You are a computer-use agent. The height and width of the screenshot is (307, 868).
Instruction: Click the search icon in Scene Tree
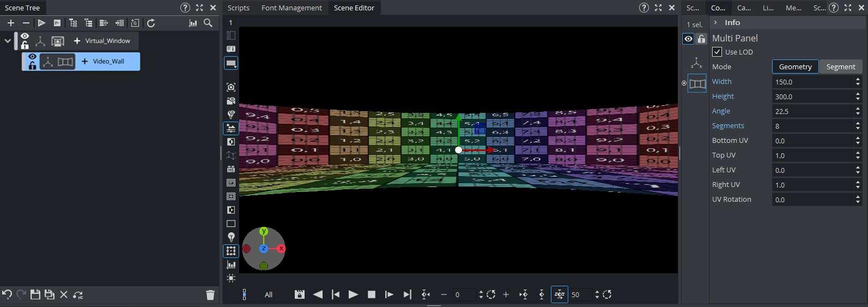click(x=208, y=23)
